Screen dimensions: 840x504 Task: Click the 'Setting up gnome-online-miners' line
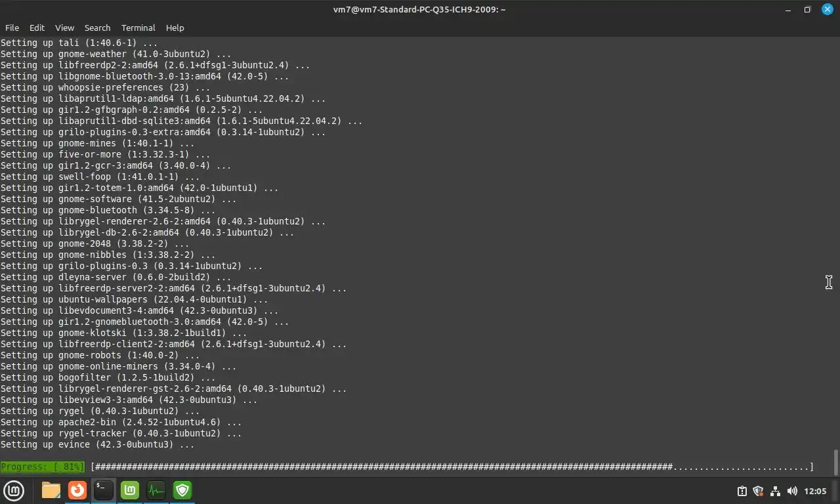pos(118,366)
